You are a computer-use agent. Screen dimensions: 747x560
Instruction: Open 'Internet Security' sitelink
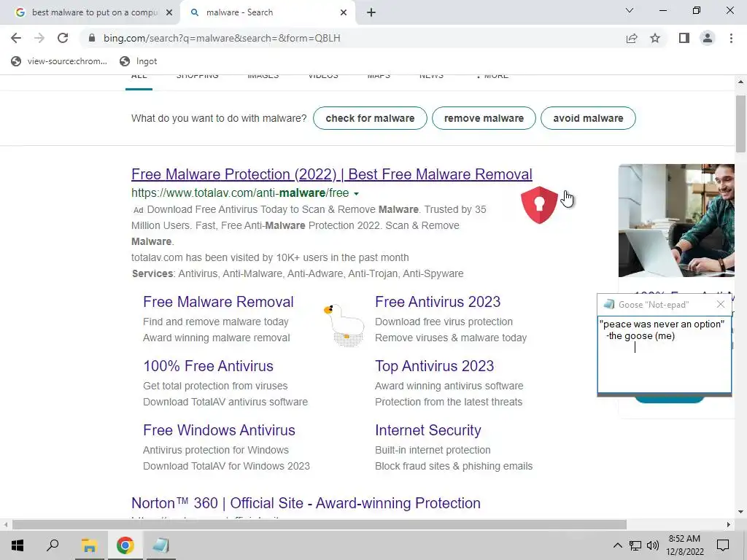click(427, 430)
